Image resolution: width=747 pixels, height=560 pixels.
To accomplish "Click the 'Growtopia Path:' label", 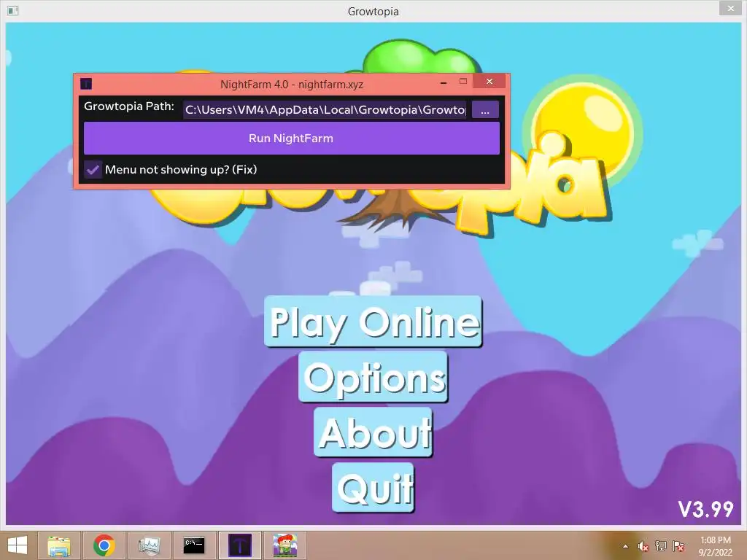I will pos(129,106).
